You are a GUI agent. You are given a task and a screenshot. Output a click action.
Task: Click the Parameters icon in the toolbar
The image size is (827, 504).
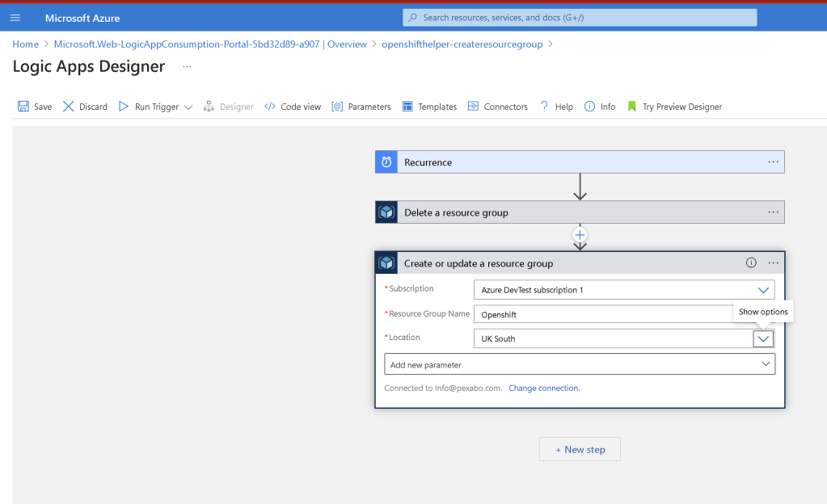pos(338,107)
